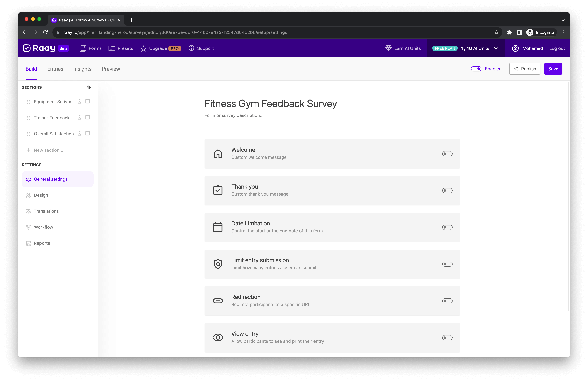Open the Insights tab
The image size is (588, 381).
82,69
